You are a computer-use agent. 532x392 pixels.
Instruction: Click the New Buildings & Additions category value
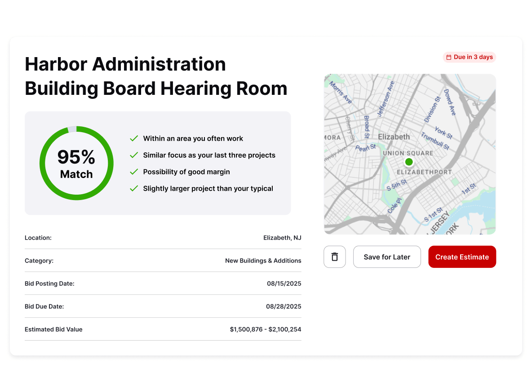click(x=263, y=261)
